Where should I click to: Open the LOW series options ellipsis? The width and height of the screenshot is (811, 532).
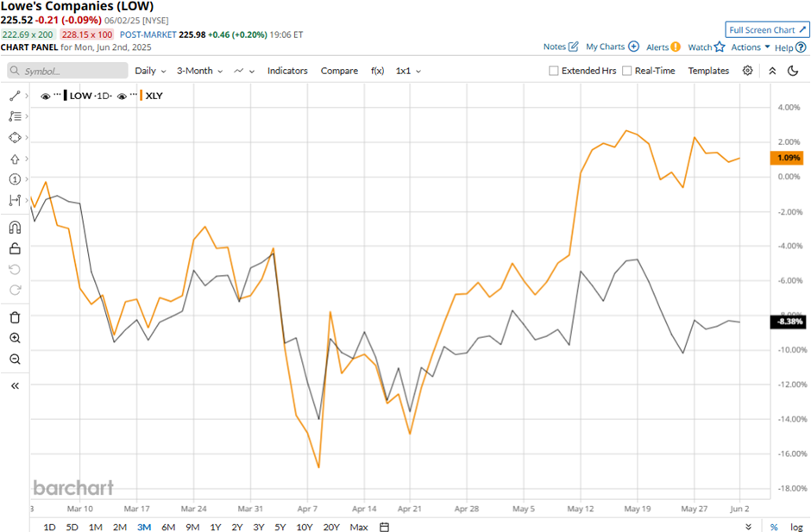point(58,94)
